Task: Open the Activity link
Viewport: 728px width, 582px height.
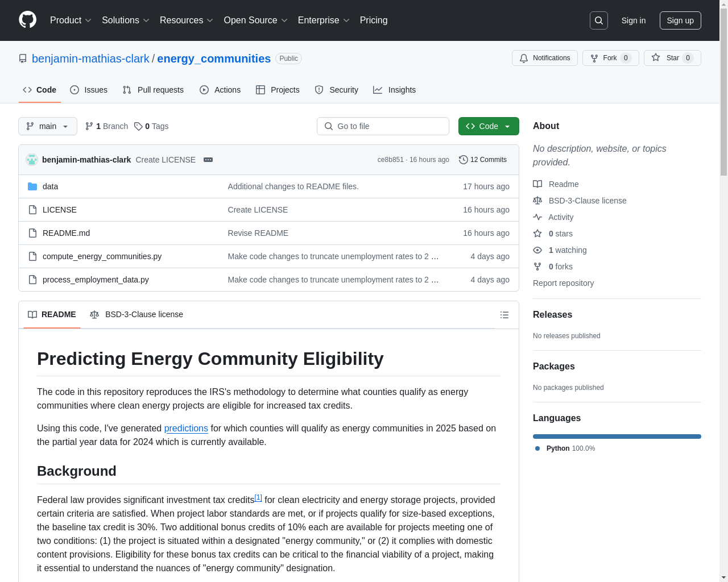Action: point(553,217)
